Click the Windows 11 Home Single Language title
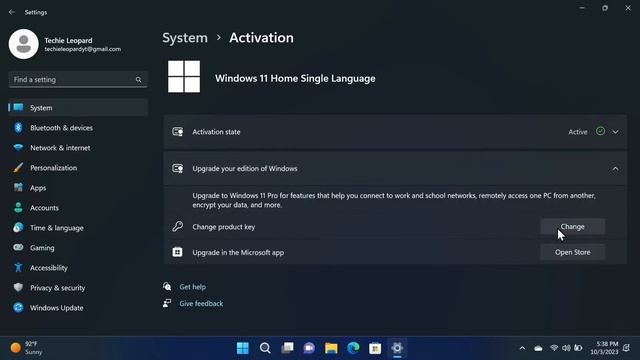 pos(295,78)
